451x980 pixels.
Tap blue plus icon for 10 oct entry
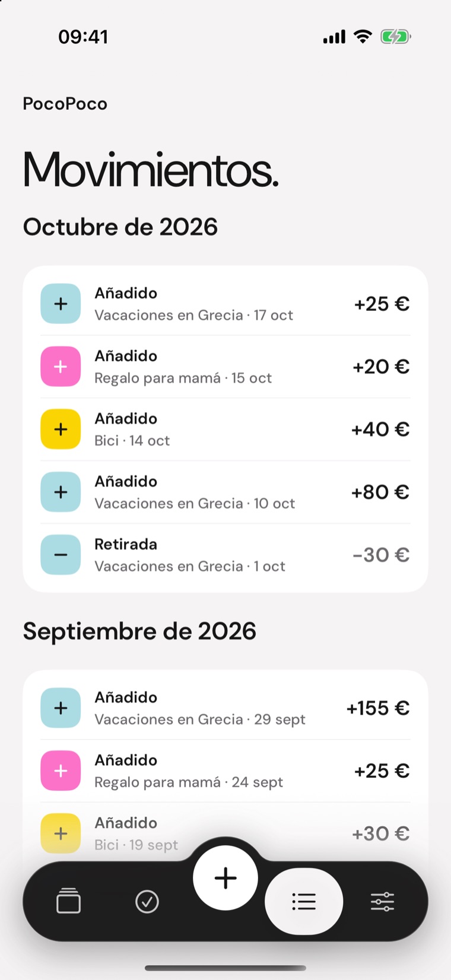click(x=61, y=492)
